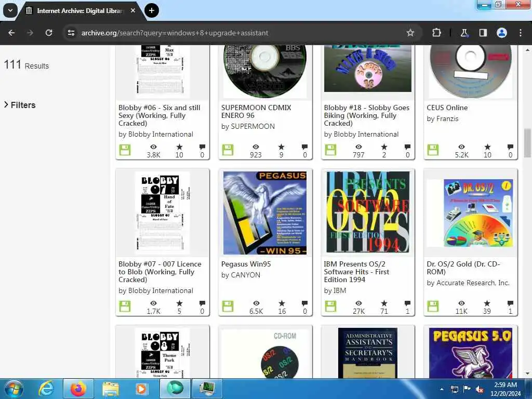Screen dimensions: 532x399
Task: Open the Chrome extensions puzzle icon
Action: (436, 33)
